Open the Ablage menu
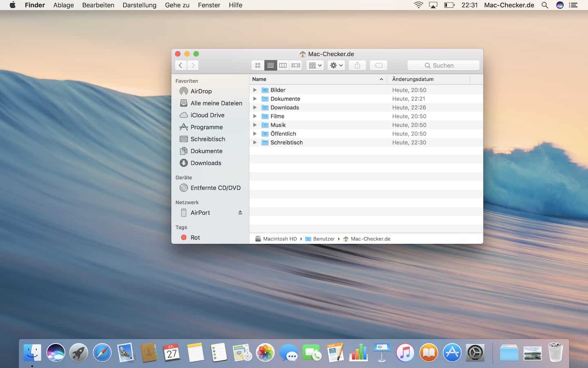Viewport: 588px width, 368px height. coord(64,5)
